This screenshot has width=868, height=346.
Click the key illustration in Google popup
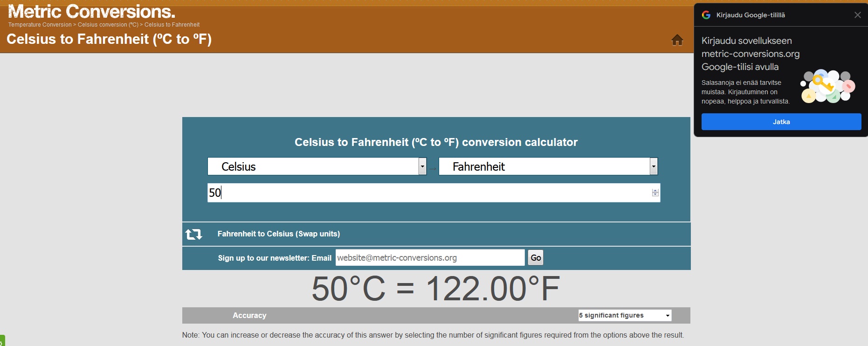(x=827, y=87)
